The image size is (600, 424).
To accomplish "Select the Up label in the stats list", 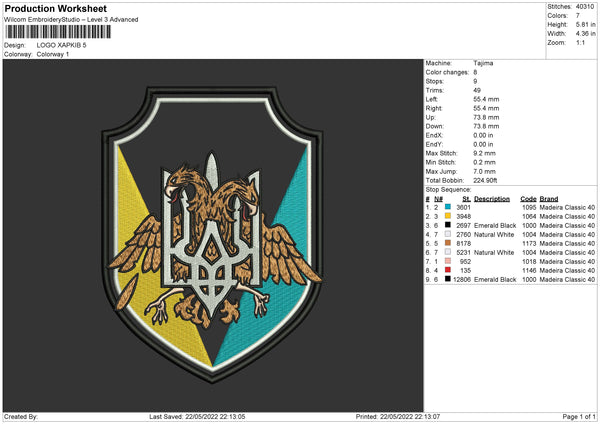I will coord(430,117).
